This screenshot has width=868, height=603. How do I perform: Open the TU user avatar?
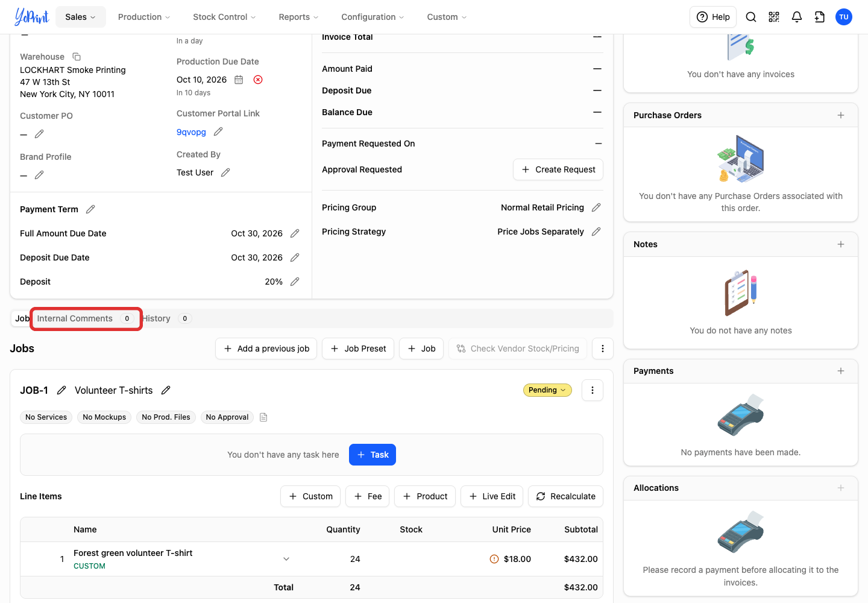(x=844, y=17)
